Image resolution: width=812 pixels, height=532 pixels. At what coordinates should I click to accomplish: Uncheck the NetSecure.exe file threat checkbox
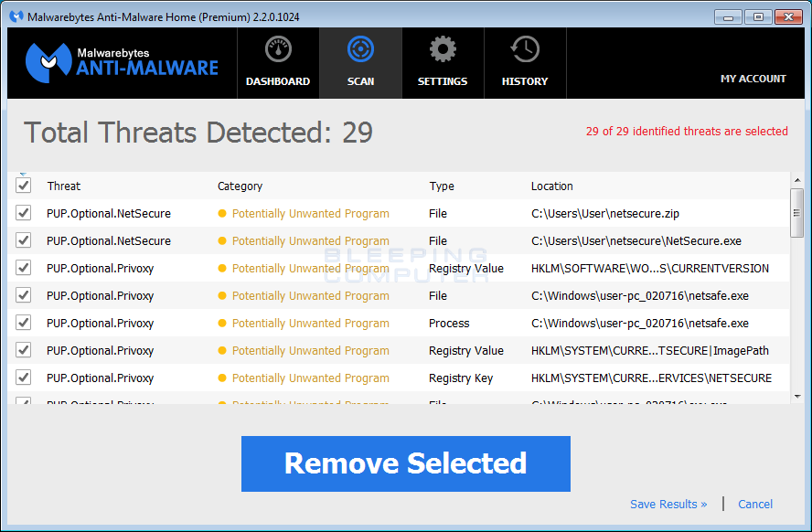point(23,240)
